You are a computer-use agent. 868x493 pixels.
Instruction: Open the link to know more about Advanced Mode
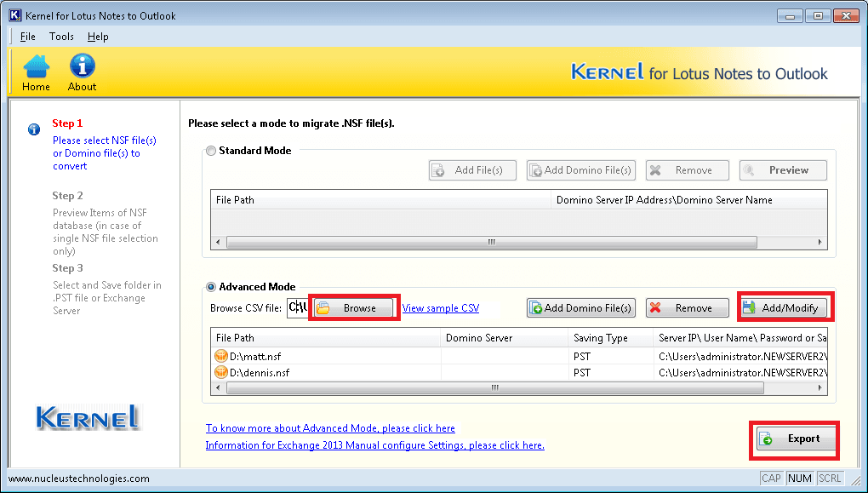[x=330, y=428]
